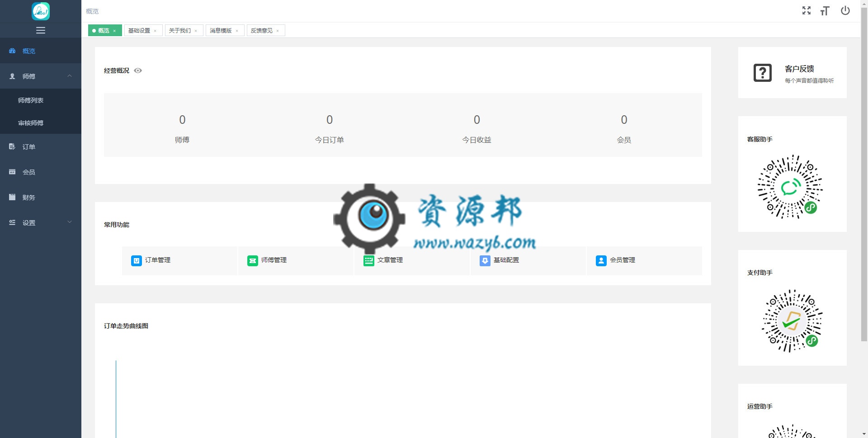Toggle 经营概况 visibility eye icon
This screenshot has width=868, height=438.
click(138, 71)
